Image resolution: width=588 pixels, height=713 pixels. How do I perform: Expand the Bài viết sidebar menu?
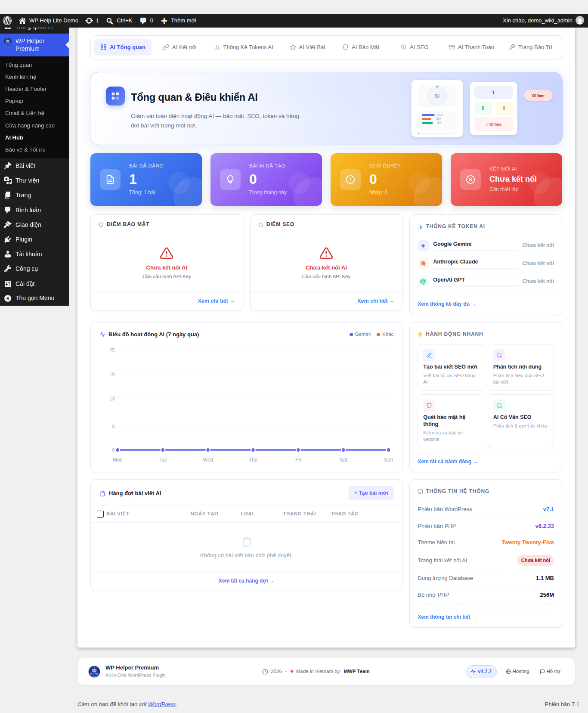pos(34,166)
